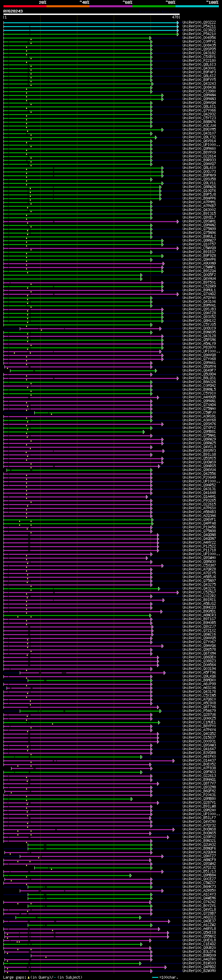Screen dimensions: 222x980
Task: Select label UniRef100_C5WVQ9
Action: 199,248
